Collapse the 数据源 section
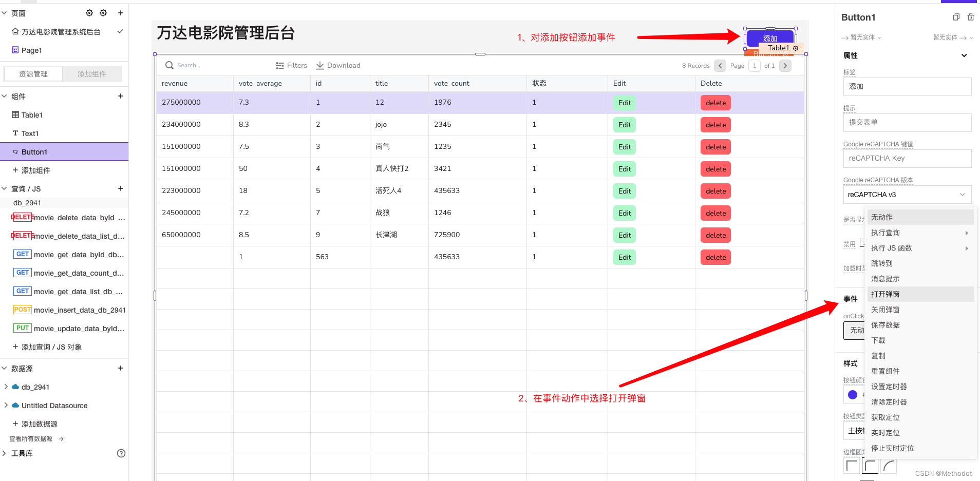980x481 pixels. (x=4, y=368)
